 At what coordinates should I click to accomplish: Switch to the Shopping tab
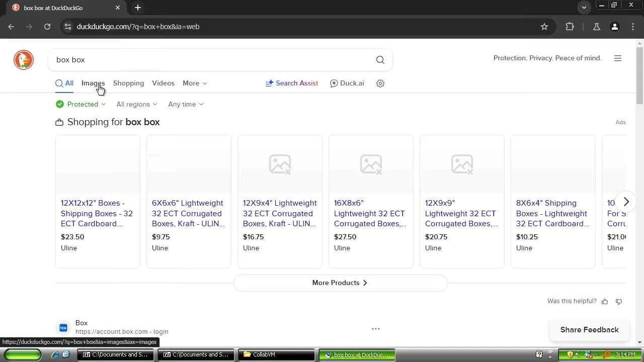coord(128,83)
